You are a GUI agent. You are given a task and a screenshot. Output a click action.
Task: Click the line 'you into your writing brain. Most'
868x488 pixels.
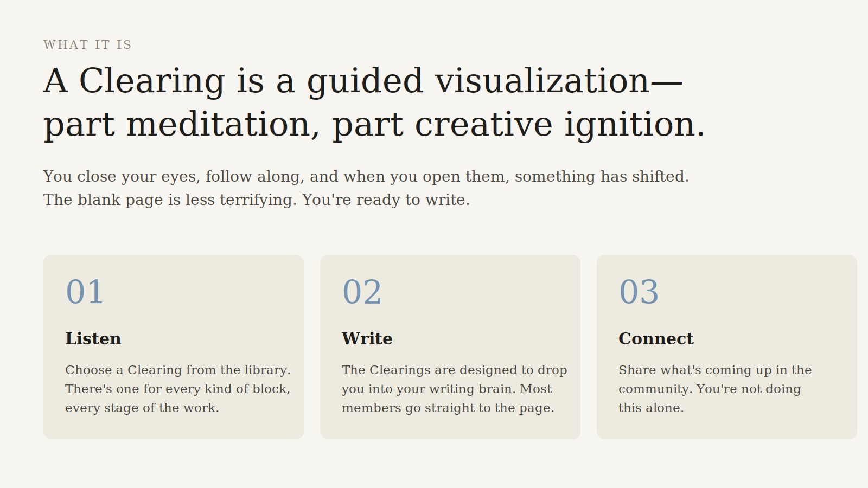[446, 389]
